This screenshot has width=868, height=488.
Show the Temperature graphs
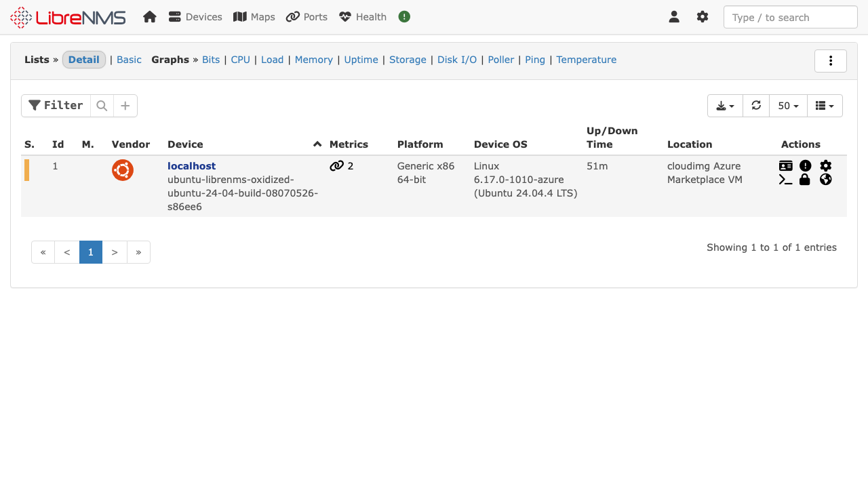587,60
